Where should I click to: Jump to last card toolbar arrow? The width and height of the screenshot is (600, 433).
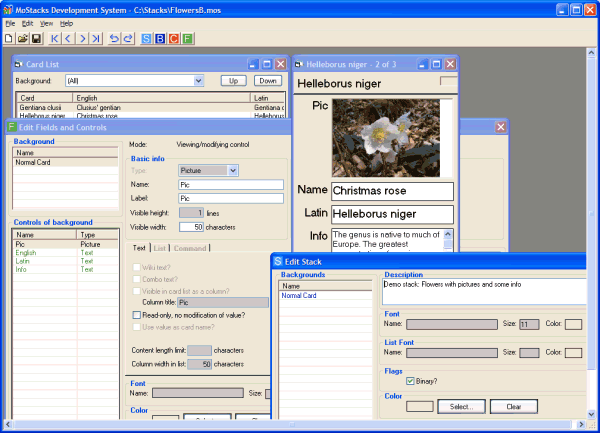pos(96,38)
